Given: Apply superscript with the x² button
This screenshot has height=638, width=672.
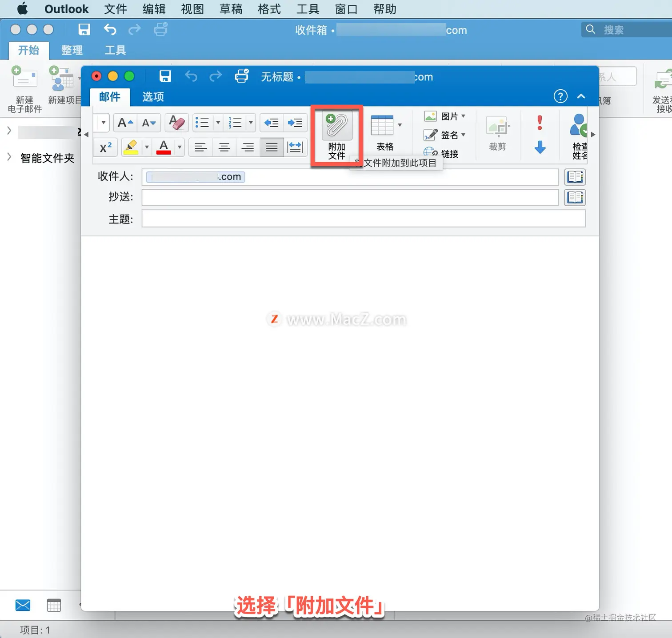Looking at the screenshot, I should [x=106, y=148].
